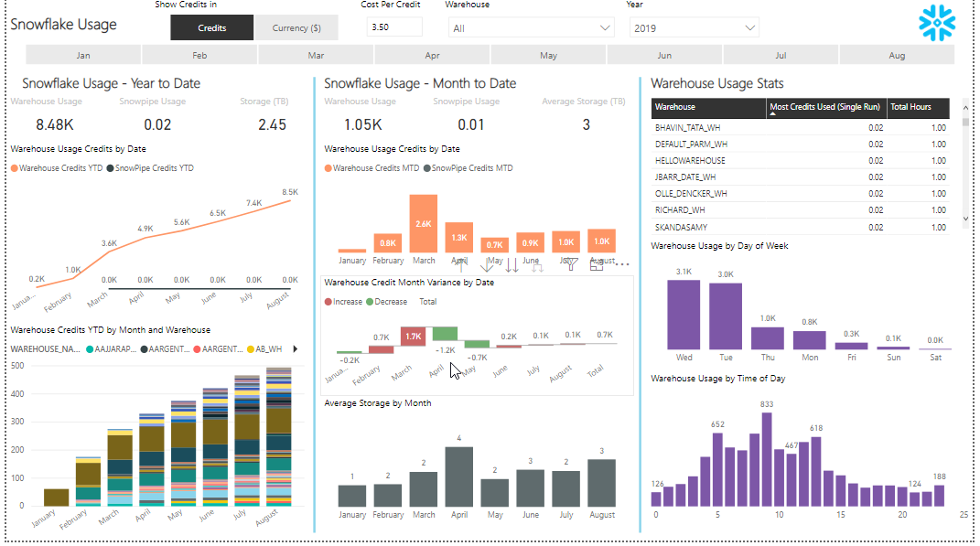Select the Aug month tab
Screen dimensions: 980x546
[897, 55]
